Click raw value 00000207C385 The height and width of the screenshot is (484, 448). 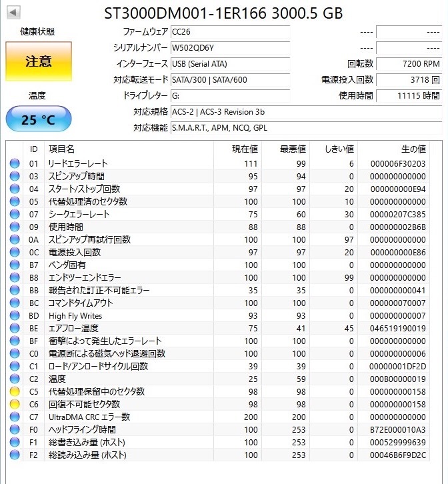[x=398, y=215]
